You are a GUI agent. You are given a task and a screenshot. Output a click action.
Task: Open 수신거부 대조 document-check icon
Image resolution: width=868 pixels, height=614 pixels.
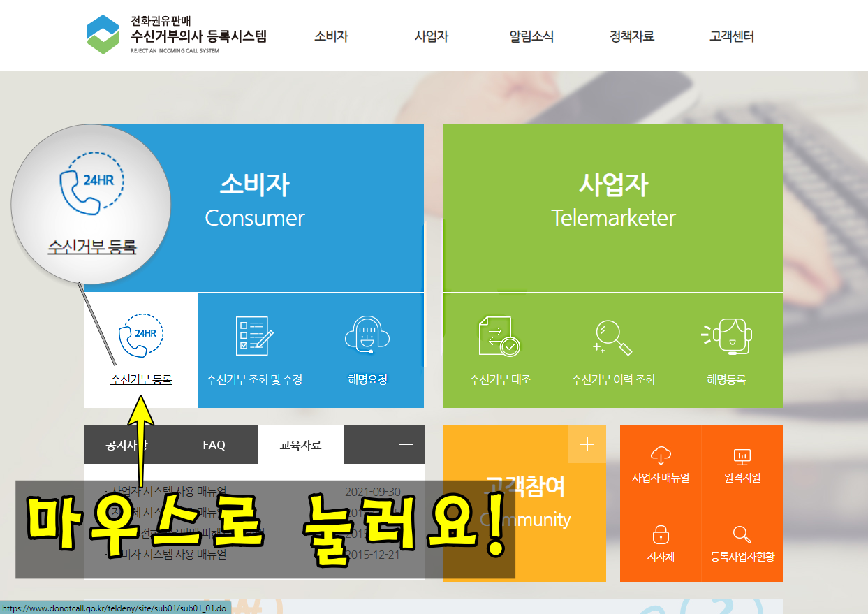click(x=500, y=336)
